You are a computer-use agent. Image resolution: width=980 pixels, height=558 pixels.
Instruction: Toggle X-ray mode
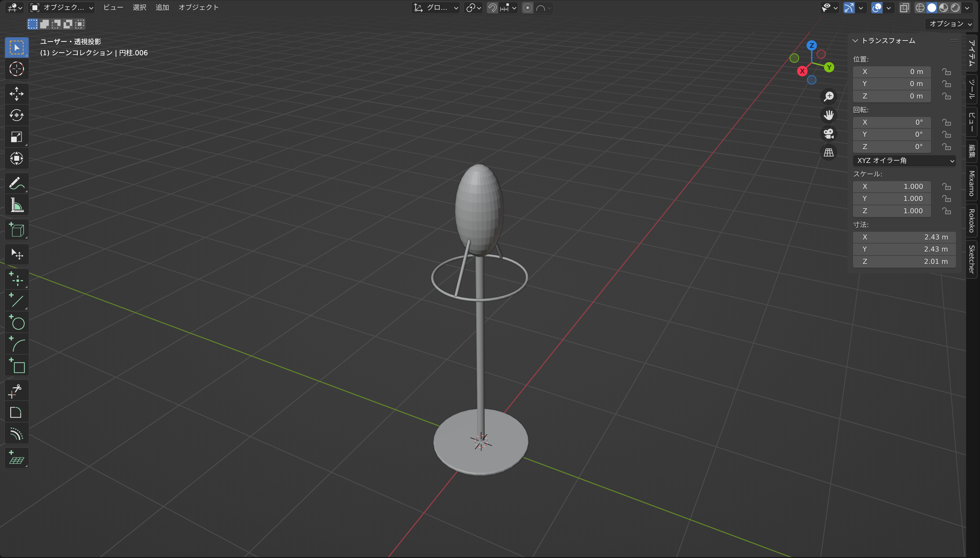[x=904, y=8]
